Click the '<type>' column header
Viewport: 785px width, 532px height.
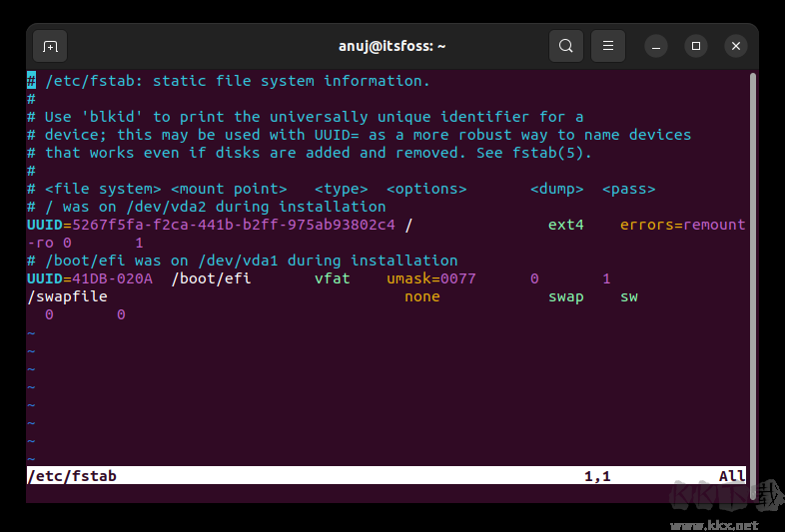point(342,190)
